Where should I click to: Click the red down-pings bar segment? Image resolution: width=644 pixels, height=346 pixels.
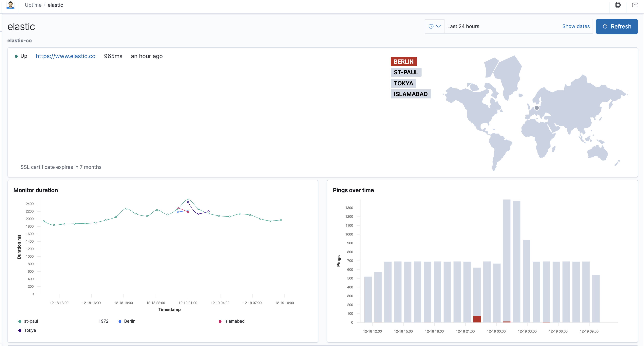coord(477,319)
